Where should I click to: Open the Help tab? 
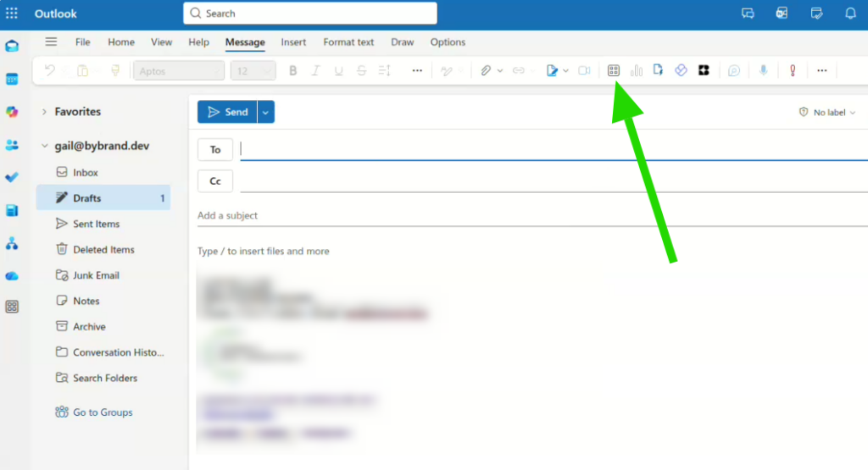click(x=198, y=42)
